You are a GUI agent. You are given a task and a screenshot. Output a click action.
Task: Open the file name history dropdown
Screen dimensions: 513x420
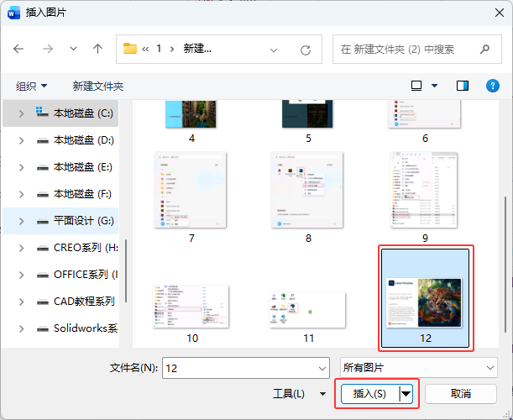[322, 369]
